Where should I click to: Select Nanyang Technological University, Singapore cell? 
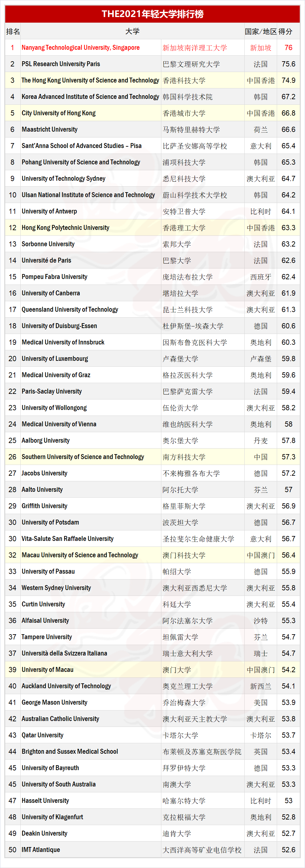[91, 47]
